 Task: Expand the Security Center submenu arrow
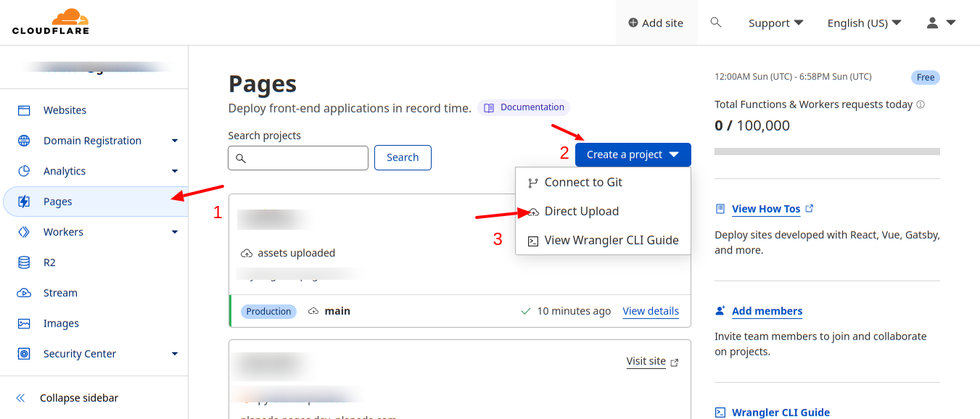[x=175, y=354]
